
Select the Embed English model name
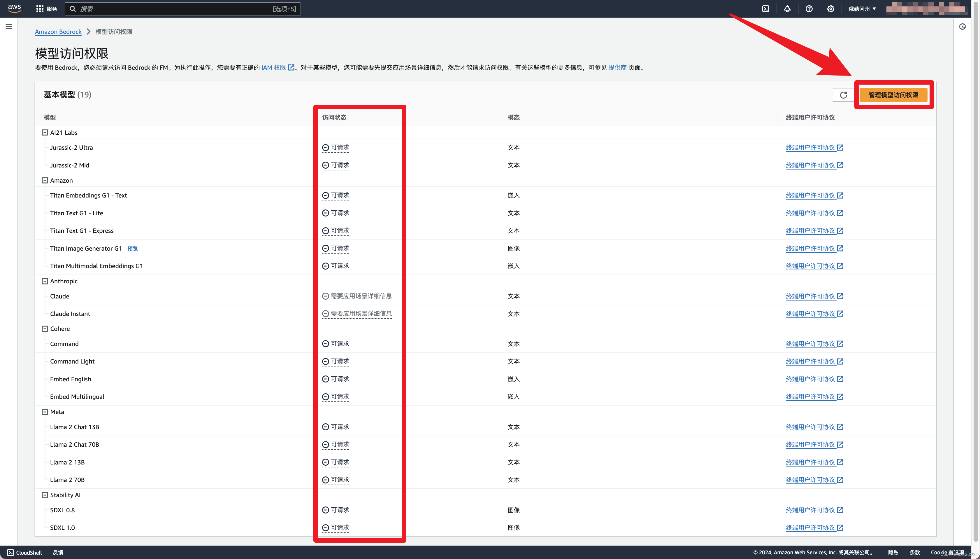click(x=71, y=379)
